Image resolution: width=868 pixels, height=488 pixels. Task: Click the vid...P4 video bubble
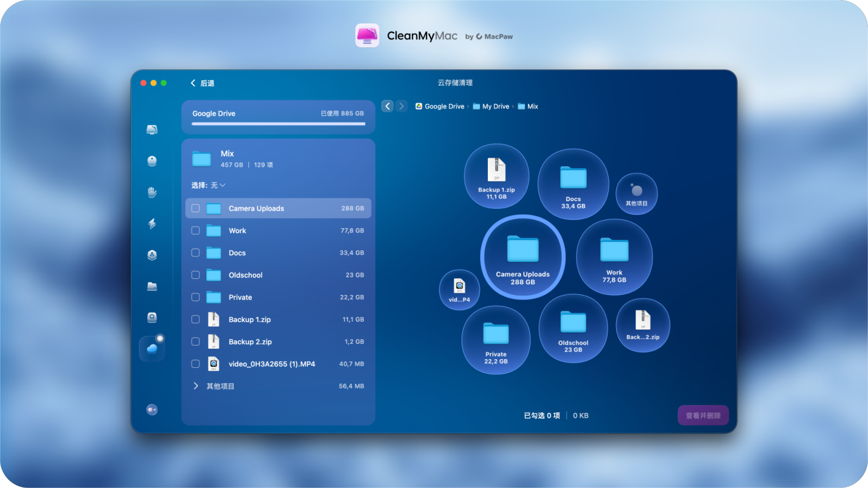[460, 290]
